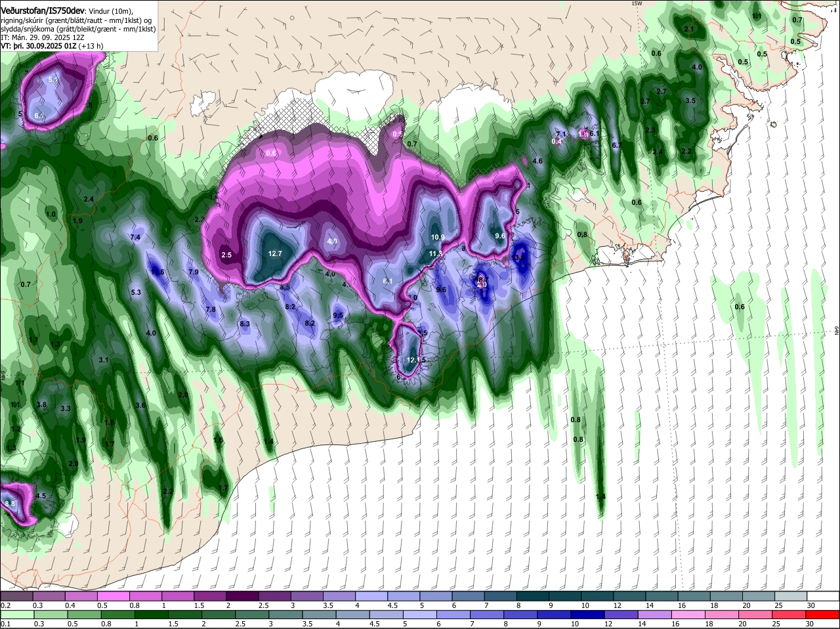This screenshot has height=629, width=840.
Task: Click upper legend swatch between 0.2 and 0.3
Action: [16, 596]
